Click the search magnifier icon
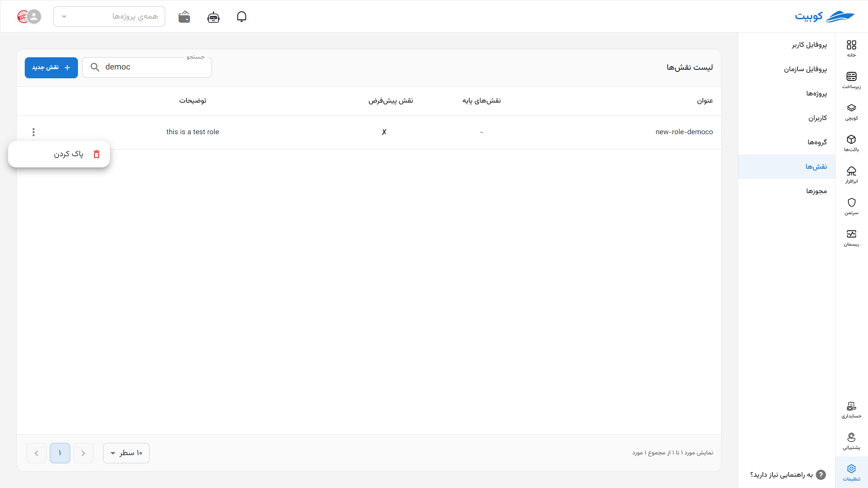Viewport: 868px width, 488px height. click(x=95, y=67)
